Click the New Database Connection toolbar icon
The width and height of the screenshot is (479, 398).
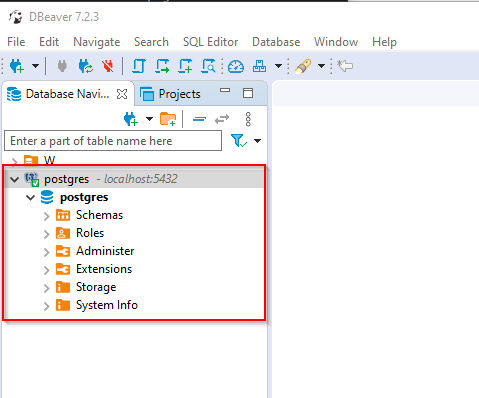tap(17, 66)
